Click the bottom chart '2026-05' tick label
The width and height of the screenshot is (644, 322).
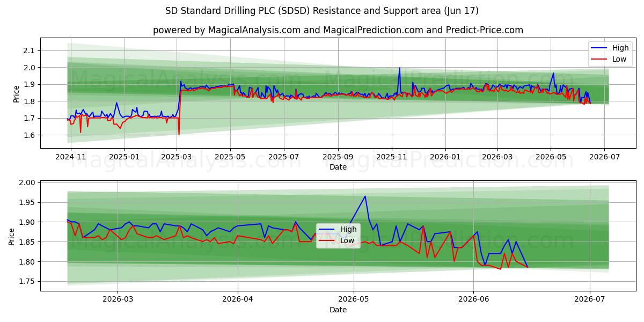354,300
